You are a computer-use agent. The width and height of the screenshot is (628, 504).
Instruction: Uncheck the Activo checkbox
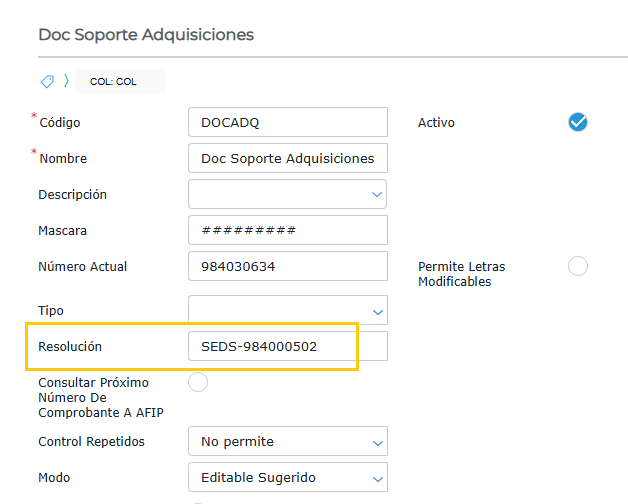pos(577,122)
